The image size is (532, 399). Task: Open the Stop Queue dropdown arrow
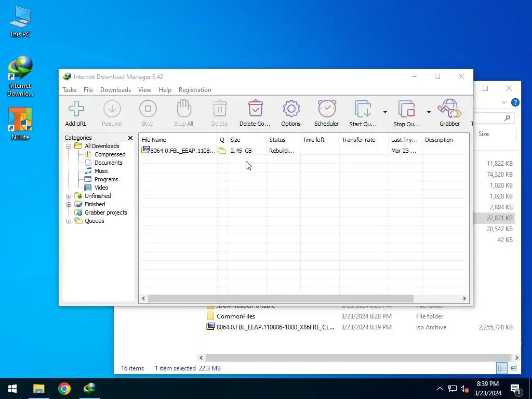[429, 112]
